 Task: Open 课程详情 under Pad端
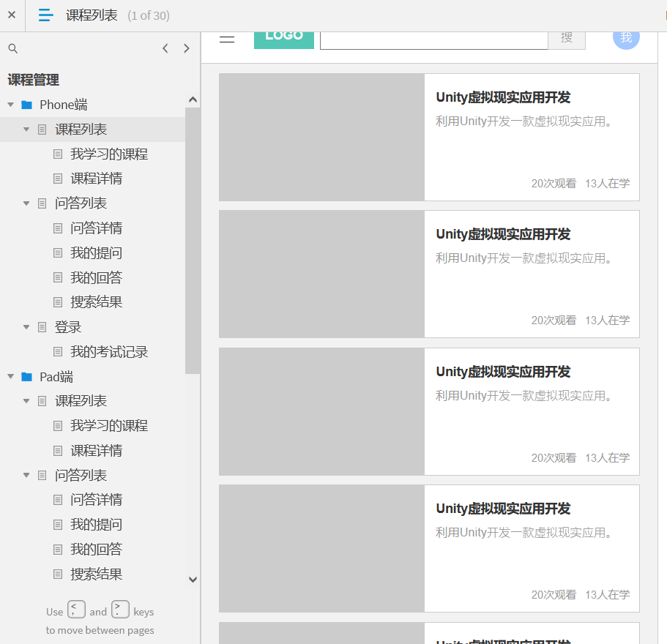(96, 451)
